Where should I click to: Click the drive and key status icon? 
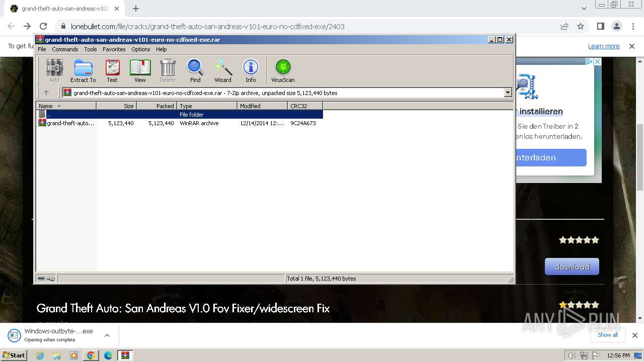click(x=46, y=279)
